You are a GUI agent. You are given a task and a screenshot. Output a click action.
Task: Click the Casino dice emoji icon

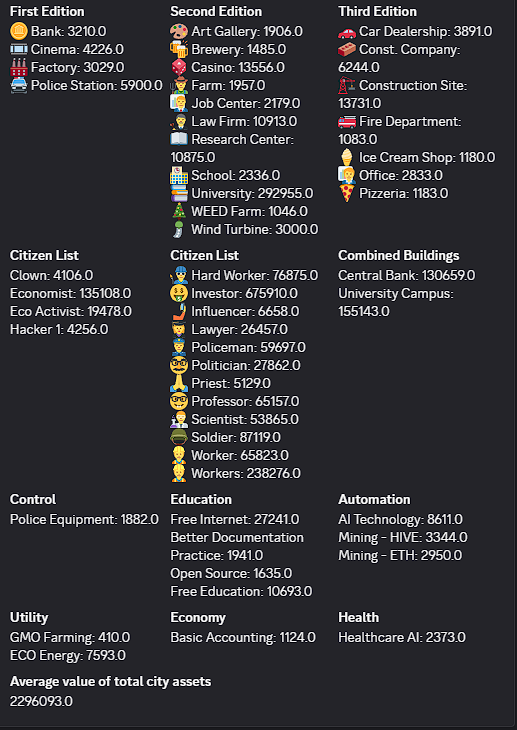179,68
